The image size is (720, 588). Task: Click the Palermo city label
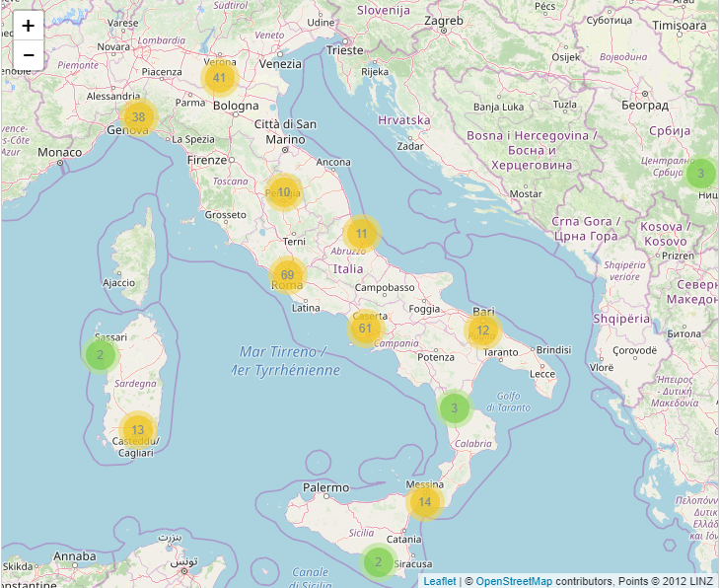326,487
